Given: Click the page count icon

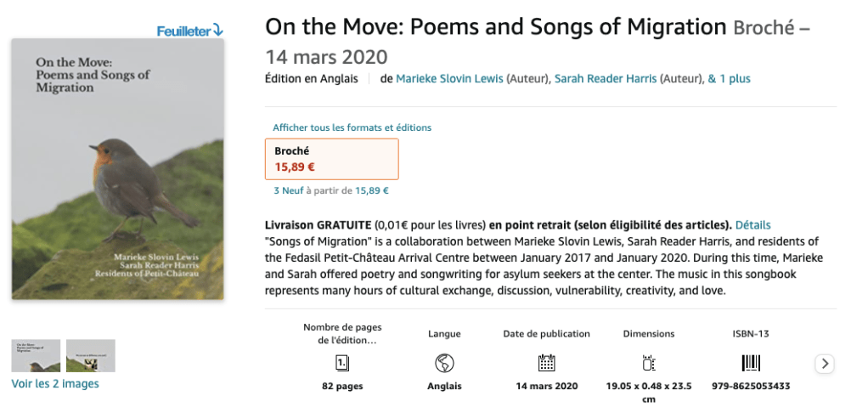Looking at the screenshot, I should coord(342,363).
